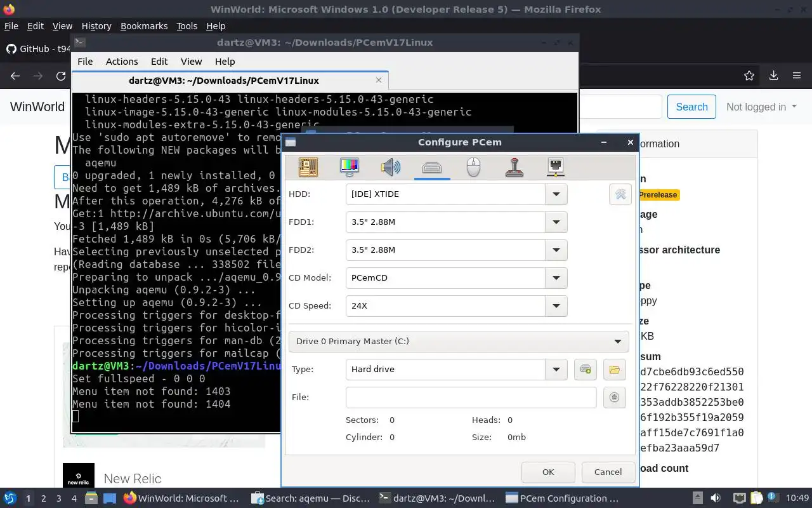The height and width of the screenshot is (508, 812).
Task: Open Firefox Help menu
Action: click(x=216, y=26)
